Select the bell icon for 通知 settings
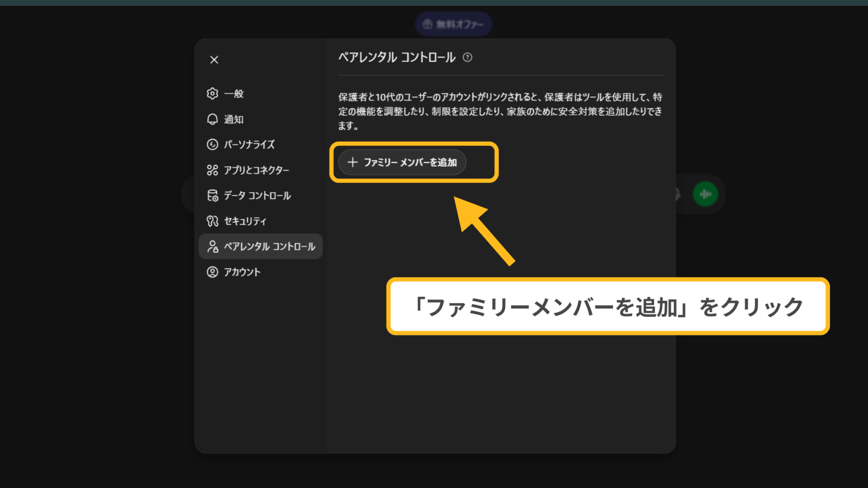The width and height of the screenshot is (868, 488). click(x=212, y=119)
